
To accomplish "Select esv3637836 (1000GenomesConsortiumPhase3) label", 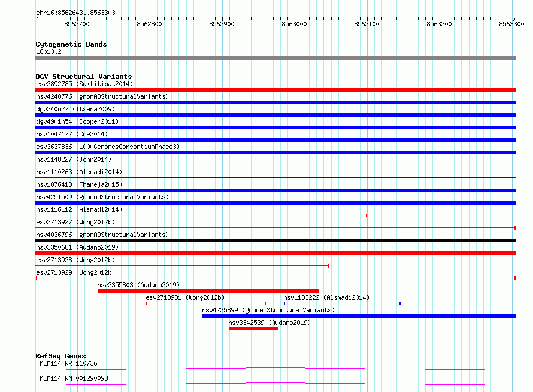I will coord(108,147).
